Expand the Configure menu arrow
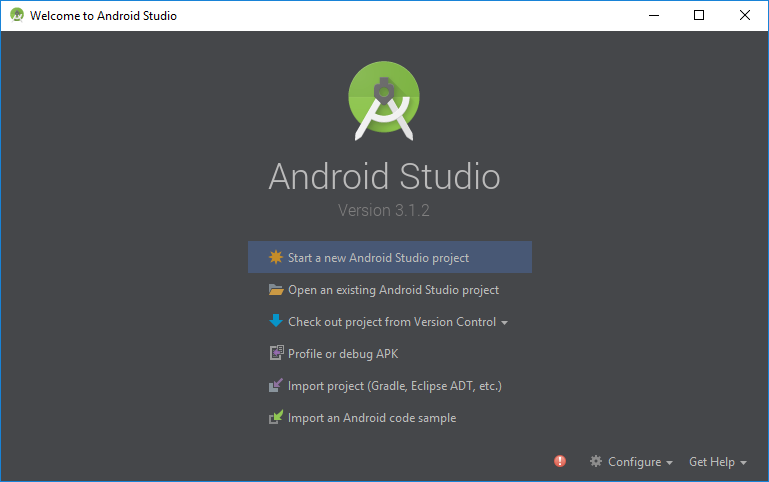 point(669,463)
